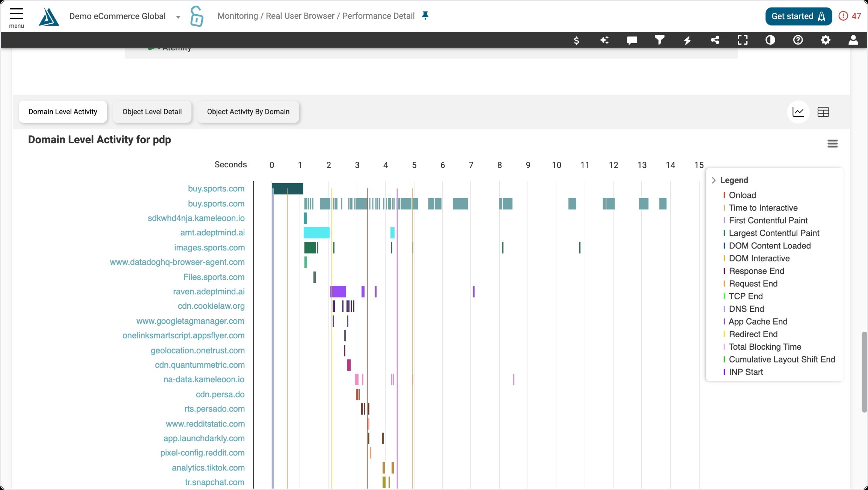Open the sdkwhd4nja.kameleoon.io domain link
This screenshot has width=868, height=490.
point(196,218)
